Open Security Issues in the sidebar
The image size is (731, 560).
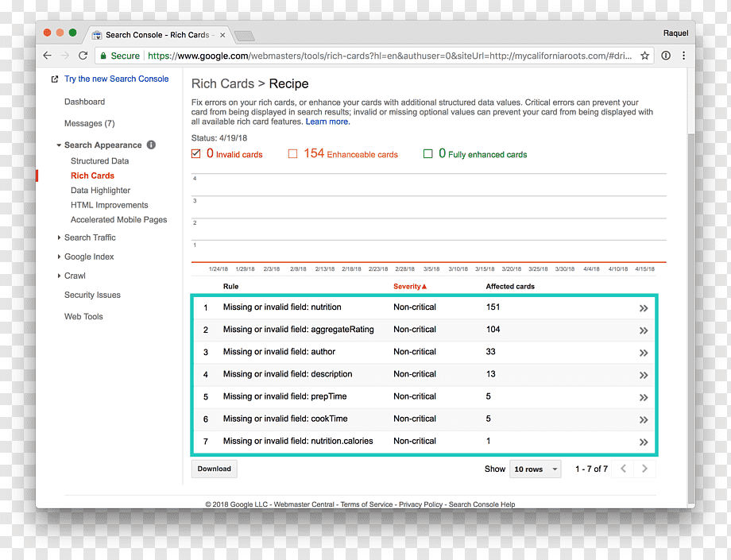(x=92, y=295)
